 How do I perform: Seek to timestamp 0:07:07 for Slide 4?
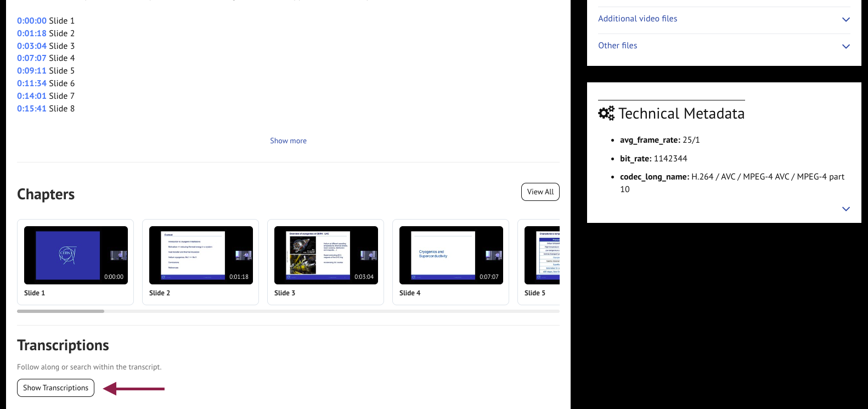pyautogui.click(x=32, y=58)
